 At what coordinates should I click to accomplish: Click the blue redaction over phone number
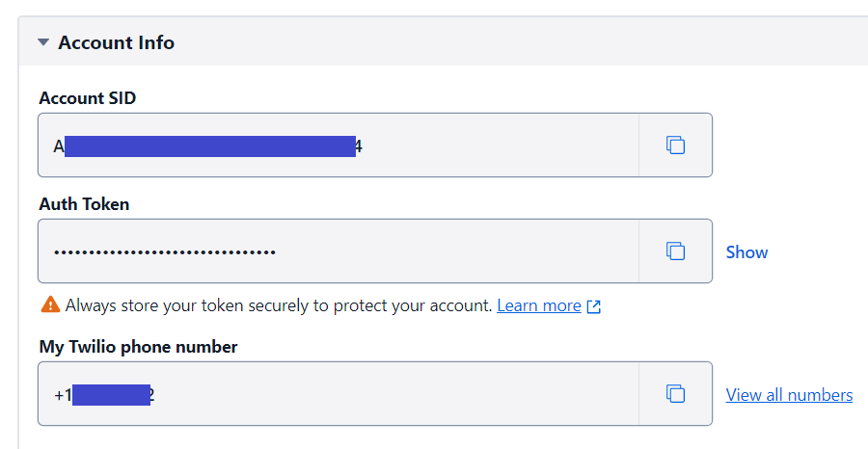(111, 395)
